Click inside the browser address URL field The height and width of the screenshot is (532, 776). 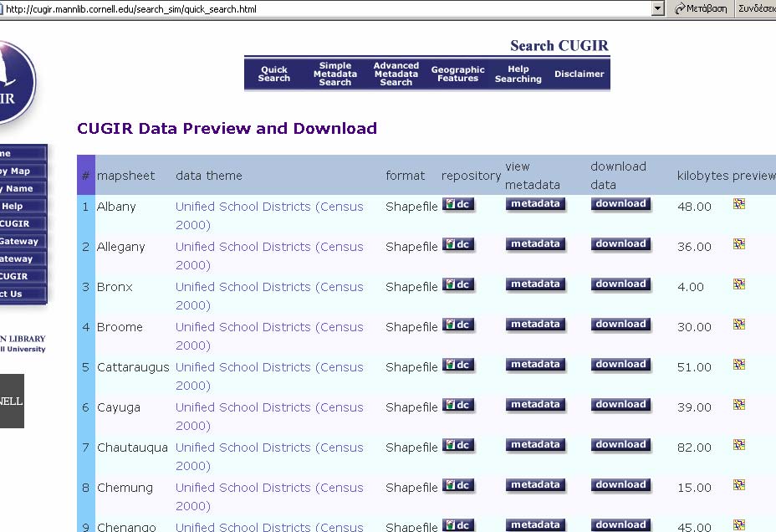pyautogui.click(x=327, y=8)
